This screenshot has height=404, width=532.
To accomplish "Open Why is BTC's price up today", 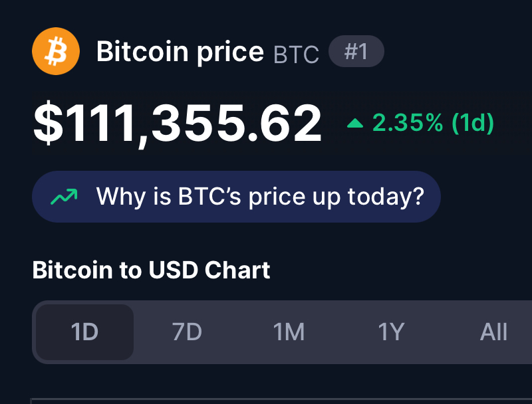I will click(x=236, y=197).
